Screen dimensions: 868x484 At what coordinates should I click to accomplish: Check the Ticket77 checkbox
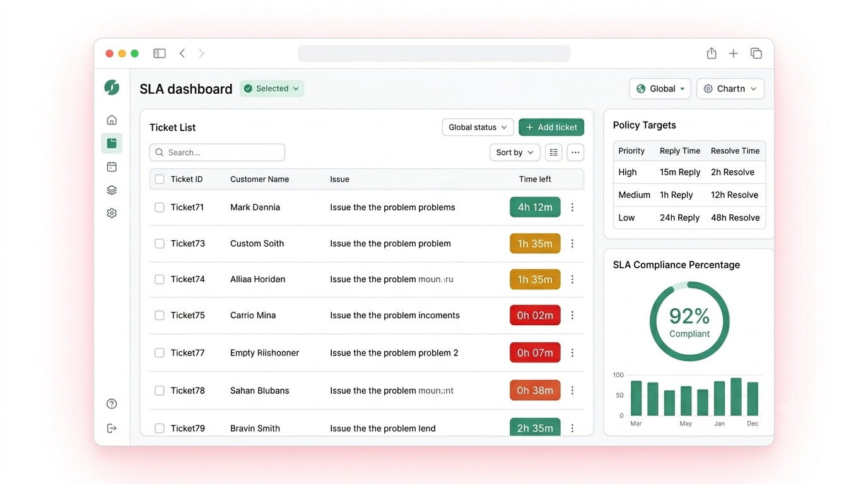click(160, 353)
